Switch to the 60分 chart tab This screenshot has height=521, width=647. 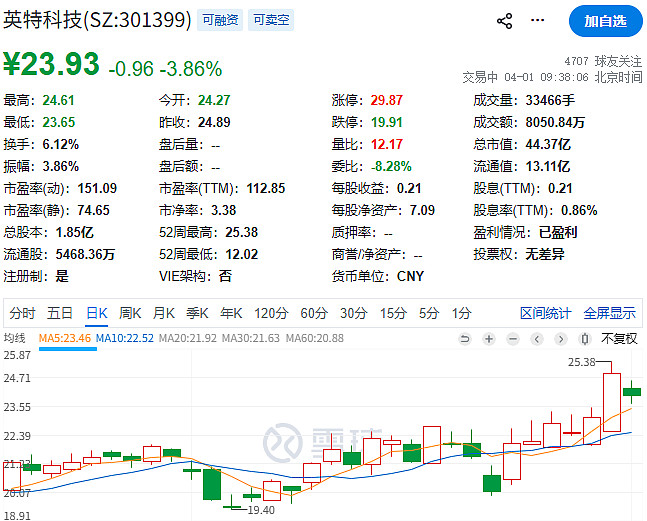[x=314, y=313]
